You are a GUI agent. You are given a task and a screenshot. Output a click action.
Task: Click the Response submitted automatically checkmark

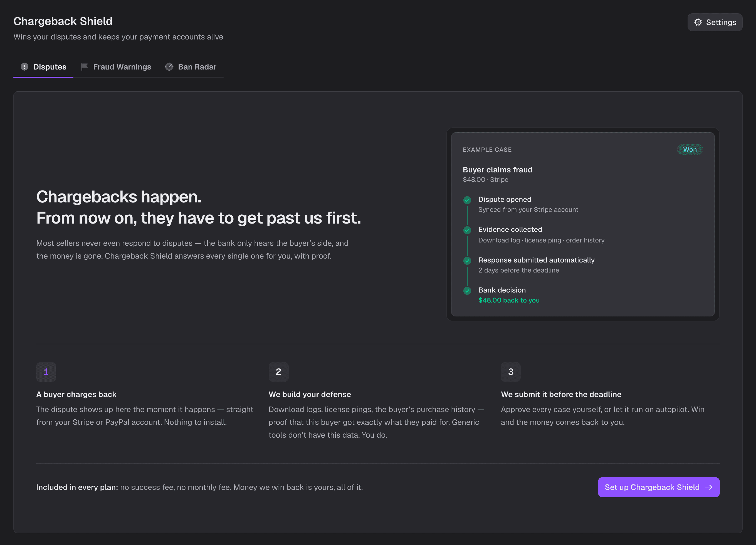point(467,261)
